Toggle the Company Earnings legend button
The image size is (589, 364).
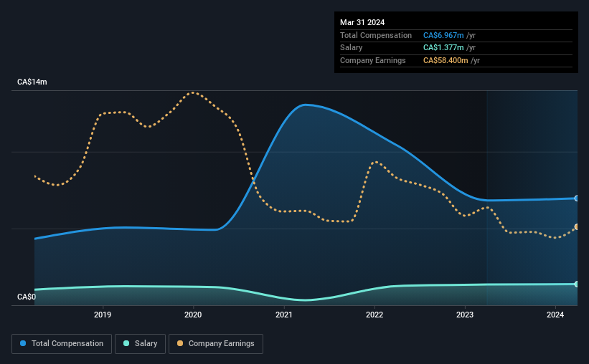pos(216,344)
